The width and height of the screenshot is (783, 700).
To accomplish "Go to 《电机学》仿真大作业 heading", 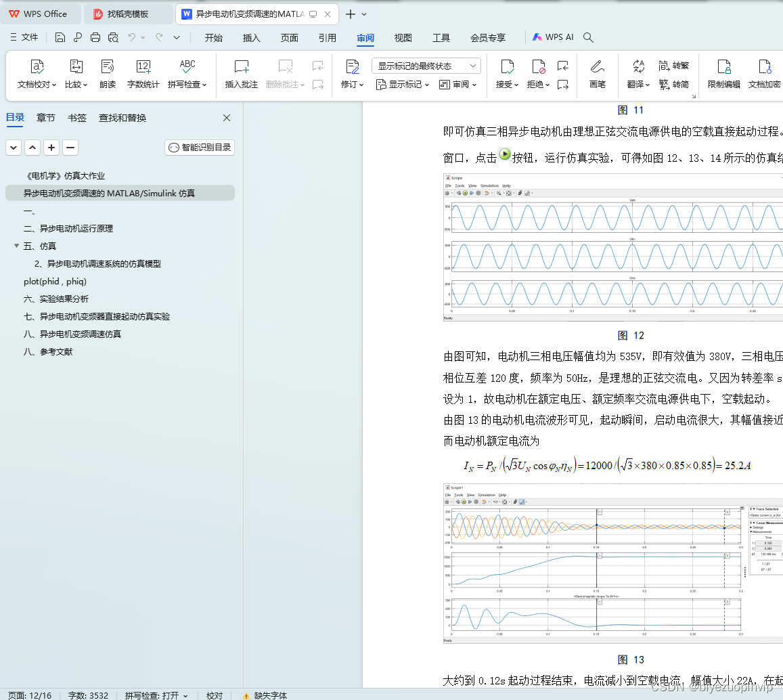I will point(64,176).
